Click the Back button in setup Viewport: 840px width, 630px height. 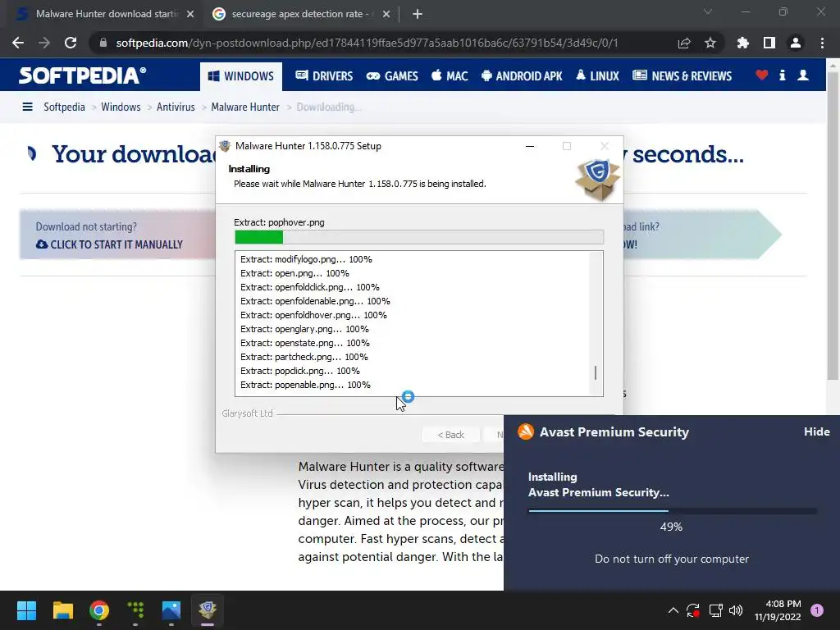point(450,435)
